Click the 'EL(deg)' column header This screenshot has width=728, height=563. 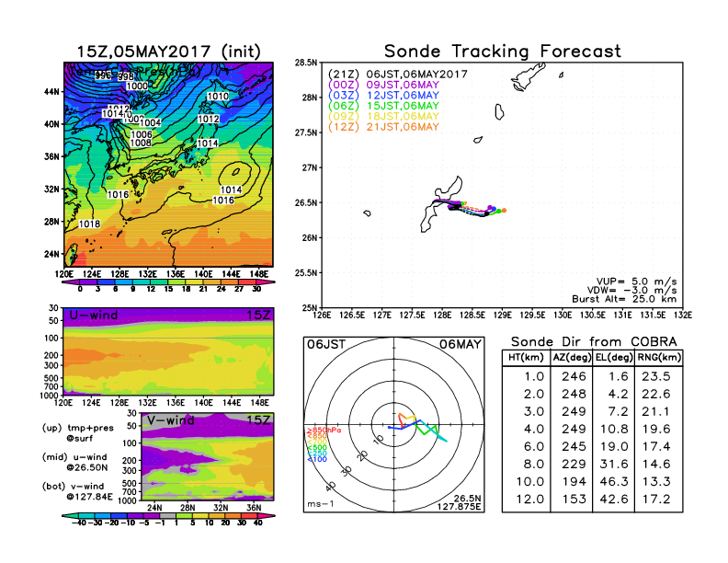tap(614, 358)
